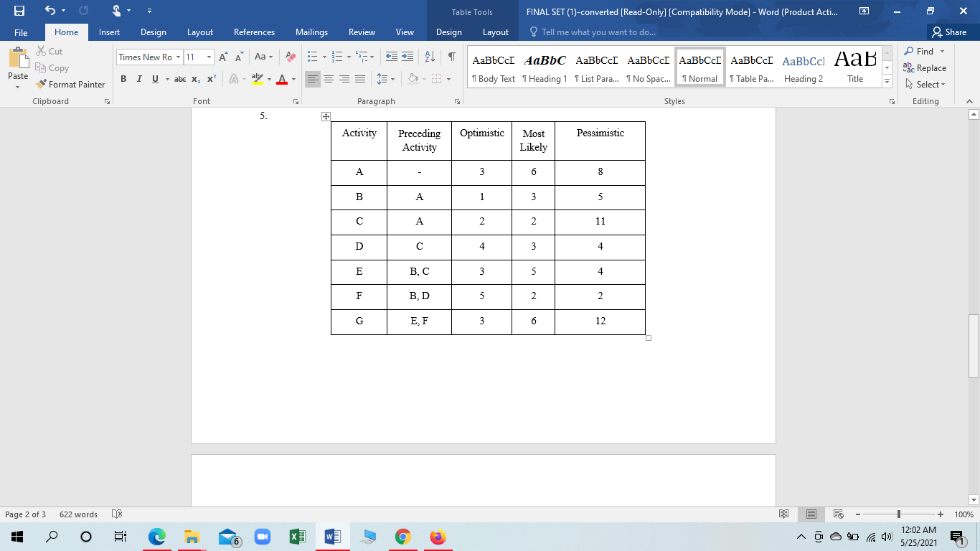Select the subscript icon
This screenshot has height=551, width=980.
click(x=197, y=79)
